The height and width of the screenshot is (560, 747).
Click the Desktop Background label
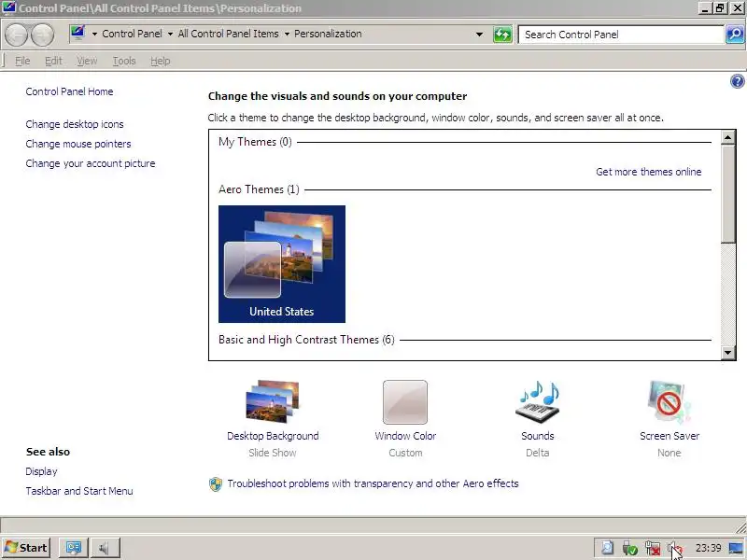coord(273,436)
